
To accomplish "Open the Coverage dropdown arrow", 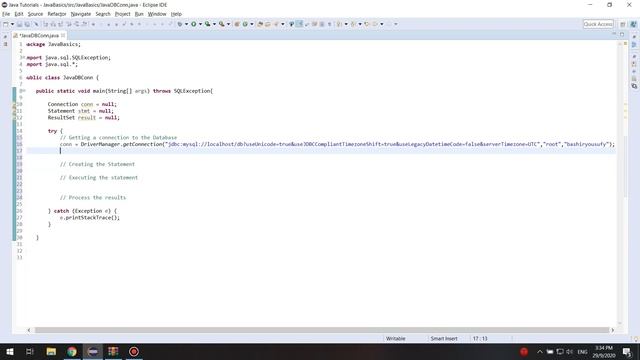I will pyautogui.click(x=214, y=24).
